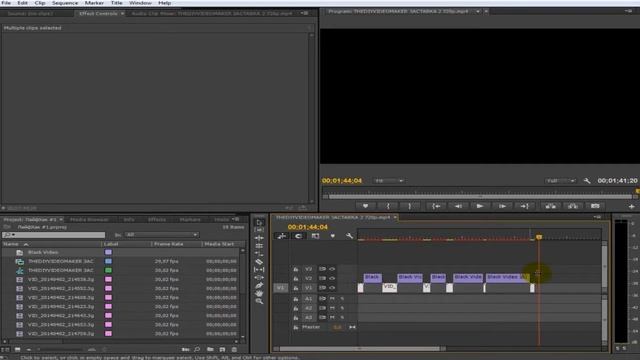Open the Fit zoom level dropdown
The image size is (640, 360).
click(x=388, y=181)
